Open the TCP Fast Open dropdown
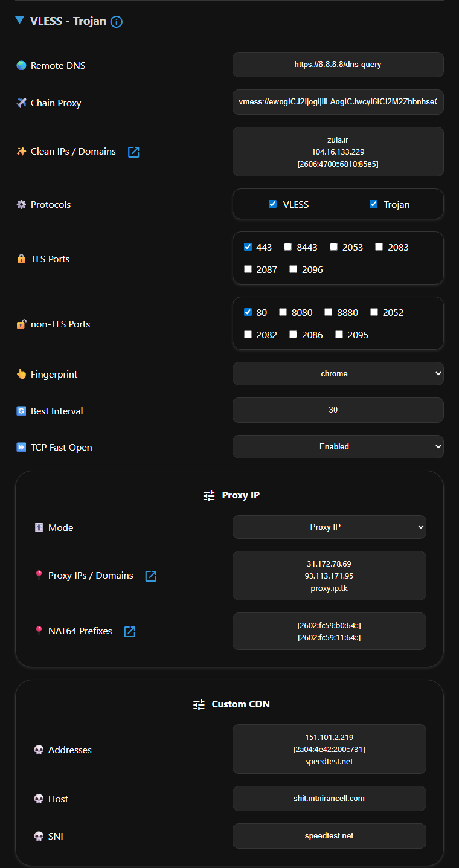This screenshot has width=459, height=868. tap(338, 446)
